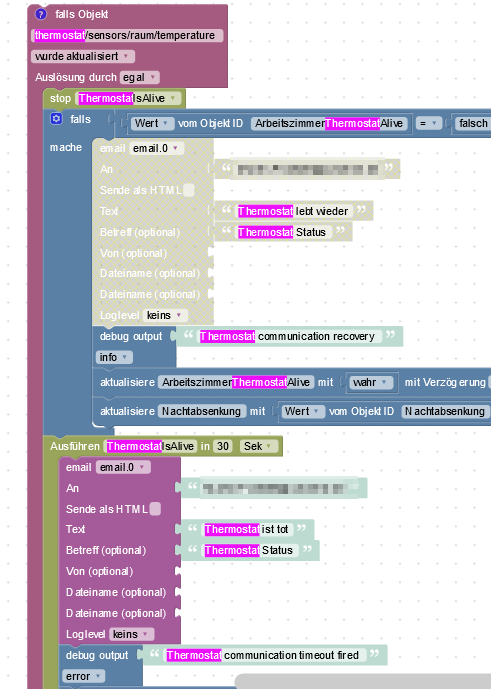Edit 'Thermostat Status' subject in first email

283,232
